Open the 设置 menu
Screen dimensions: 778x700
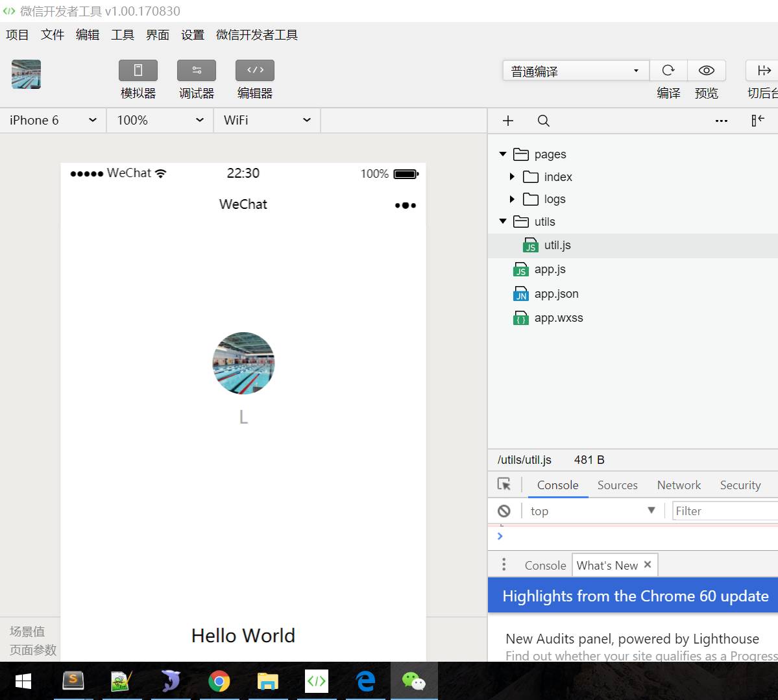[193, 35]
